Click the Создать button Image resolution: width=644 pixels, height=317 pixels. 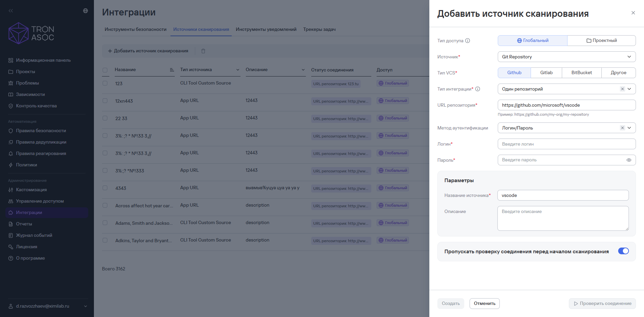[x=451, y=304]
